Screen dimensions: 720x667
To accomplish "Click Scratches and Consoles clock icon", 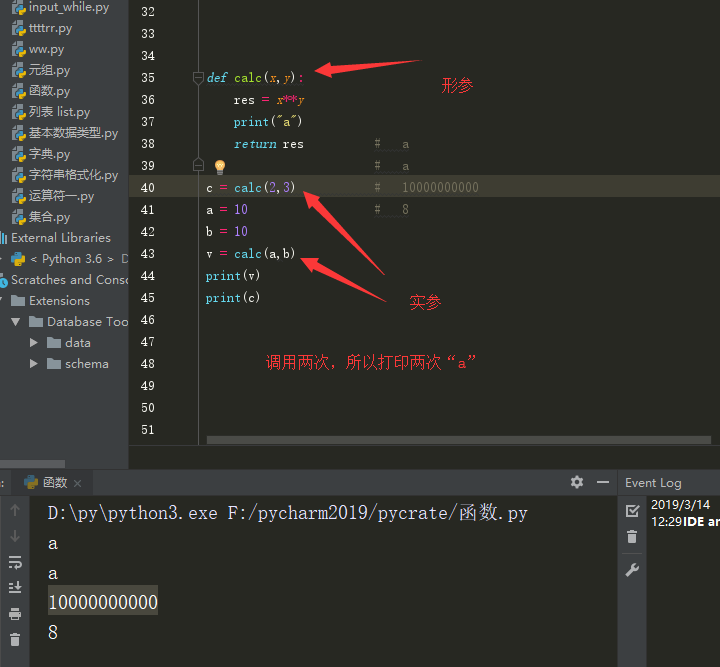I will pyautogui.click(x=4, y=281).
